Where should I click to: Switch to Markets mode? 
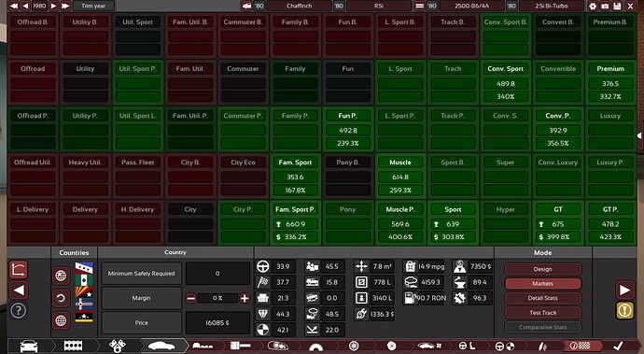coord(542,283)
